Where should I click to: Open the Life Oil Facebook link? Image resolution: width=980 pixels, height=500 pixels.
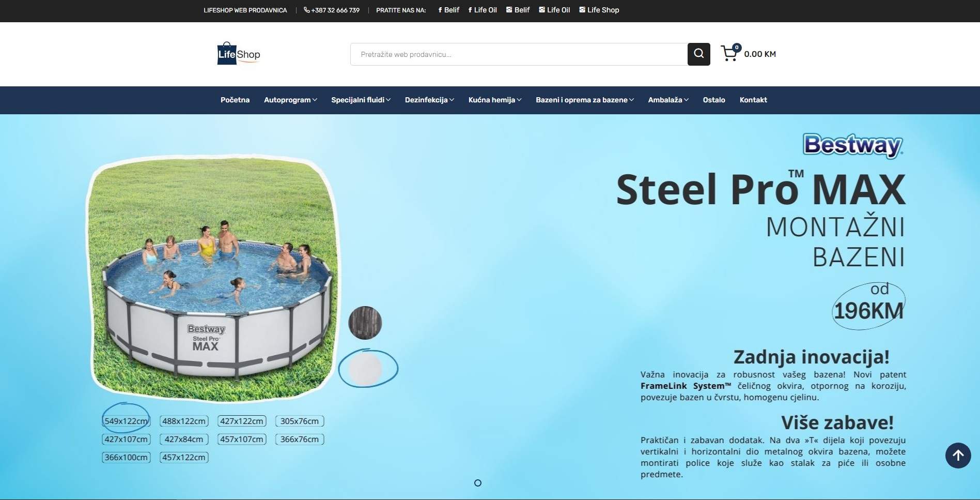(x=483, y=10)
